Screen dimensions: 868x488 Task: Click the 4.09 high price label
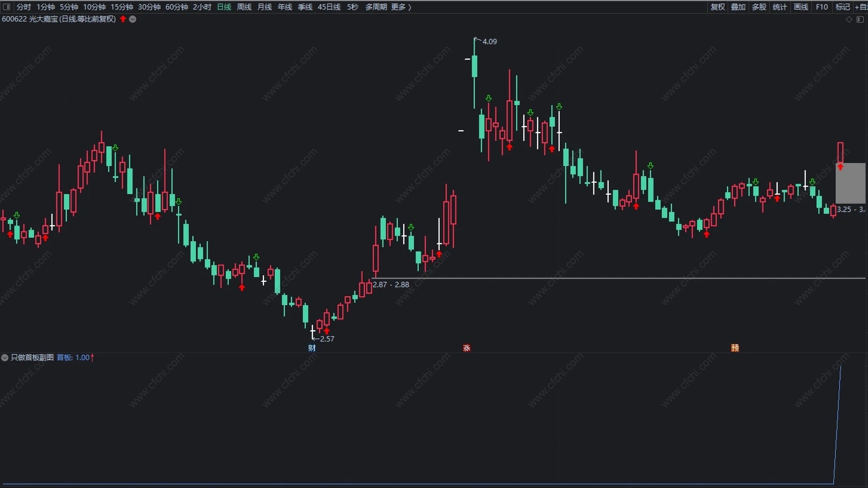[x=490, y=42]
